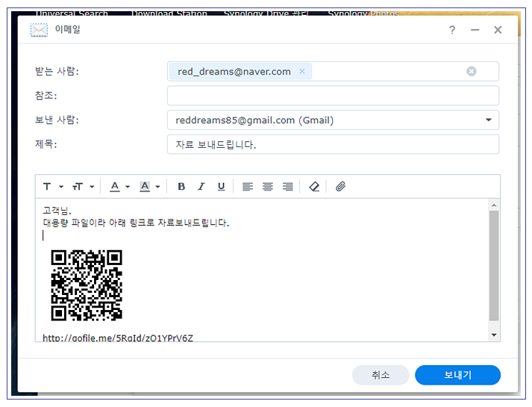This screenshot has width=532, height=407.
Task: Clear all recipients with circle X icon
Action: click(472, 71)
